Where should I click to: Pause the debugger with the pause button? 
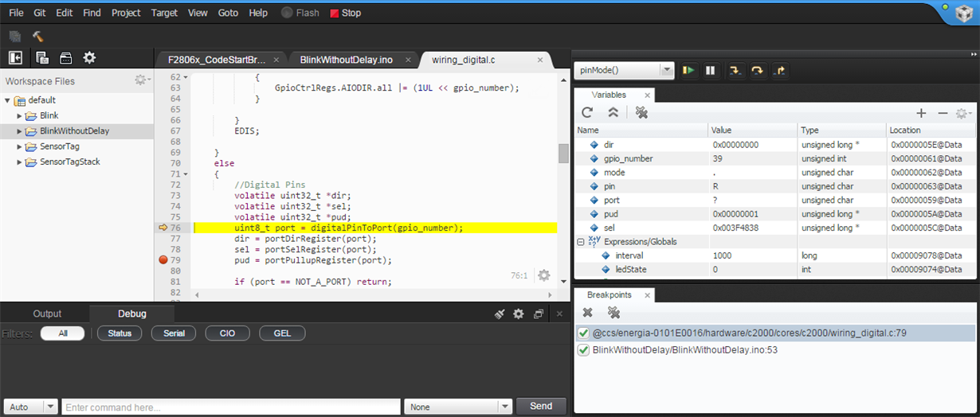pyautogui.click(x=711, y=70)
